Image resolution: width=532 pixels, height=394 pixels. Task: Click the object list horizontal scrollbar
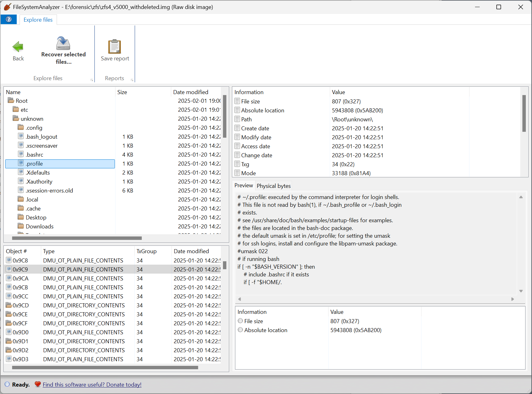[x=105, y=367]
